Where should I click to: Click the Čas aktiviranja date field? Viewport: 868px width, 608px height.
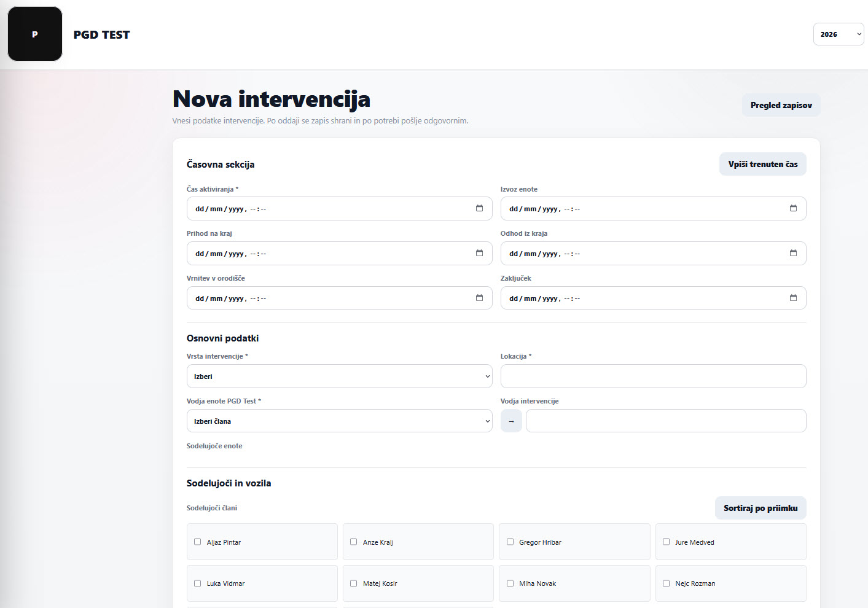[x=340, y=209]
